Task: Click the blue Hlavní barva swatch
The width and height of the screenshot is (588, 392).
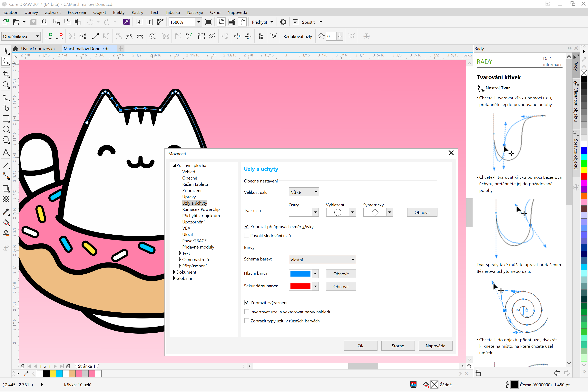Action: [x=300, y=273]
